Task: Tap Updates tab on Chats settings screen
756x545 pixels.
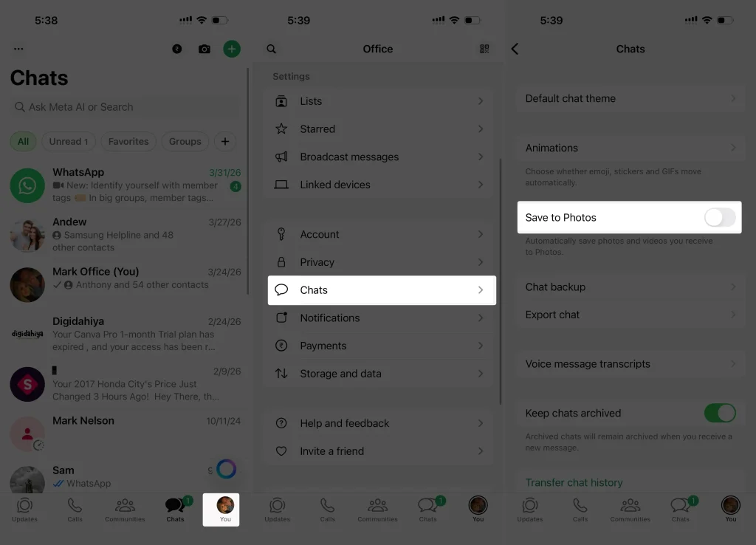Action: click(x=530, y=510)
